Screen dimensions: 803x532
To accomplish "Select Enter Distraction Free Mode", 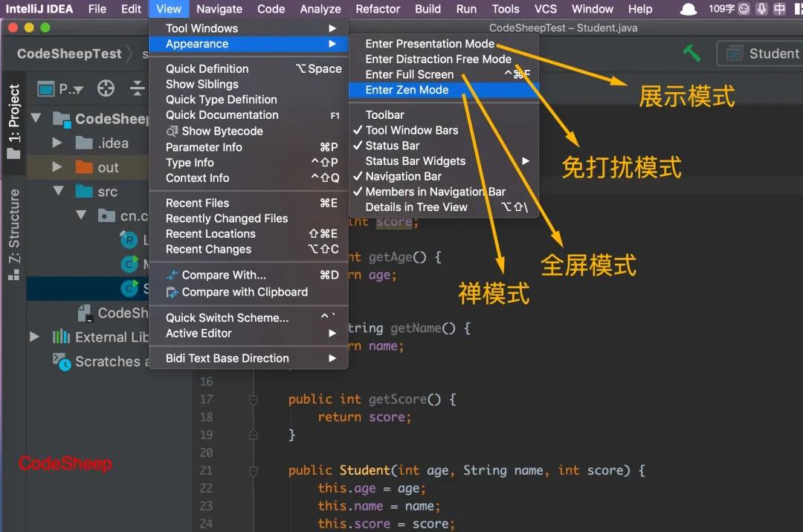I will click(443, 59).
